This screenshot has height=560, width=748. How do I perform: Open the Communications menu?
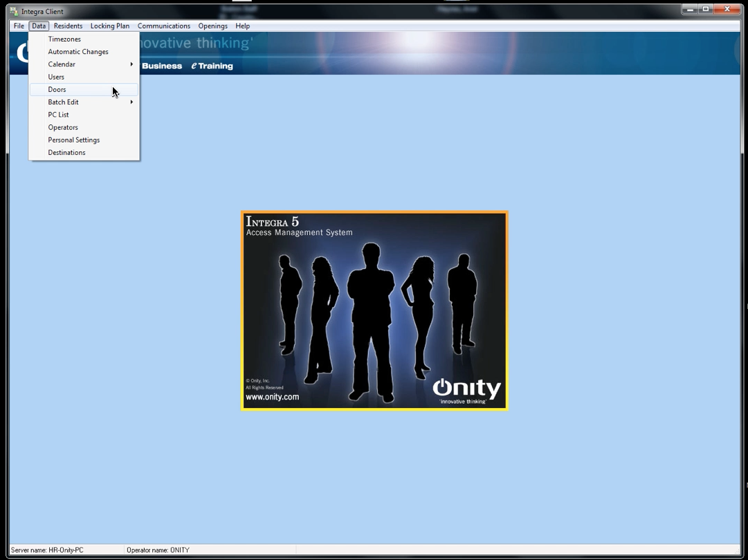[163, 26]
